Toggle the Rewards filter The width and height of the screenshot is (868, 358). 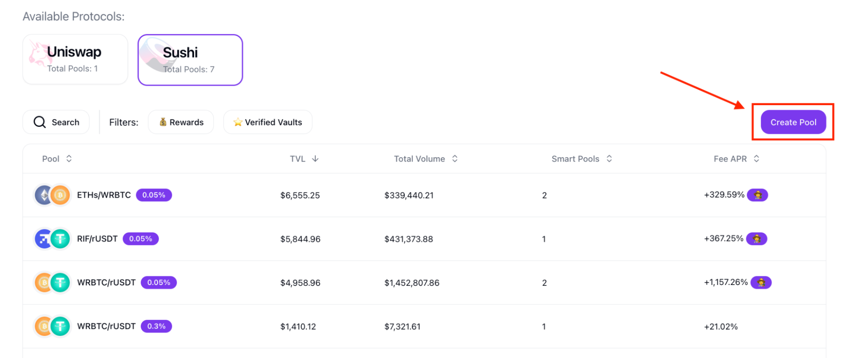pyautogui.click(x=181, y=122)
